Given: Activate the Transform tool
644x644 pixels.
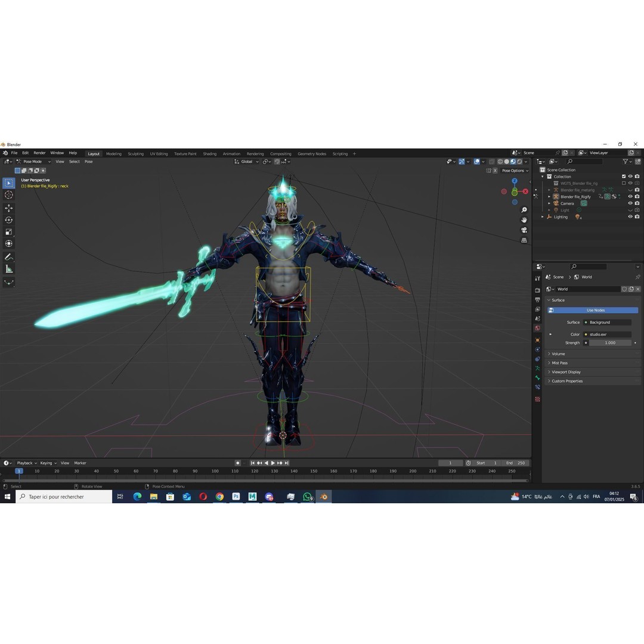Looking at the screenshot, I should point(8,244).
